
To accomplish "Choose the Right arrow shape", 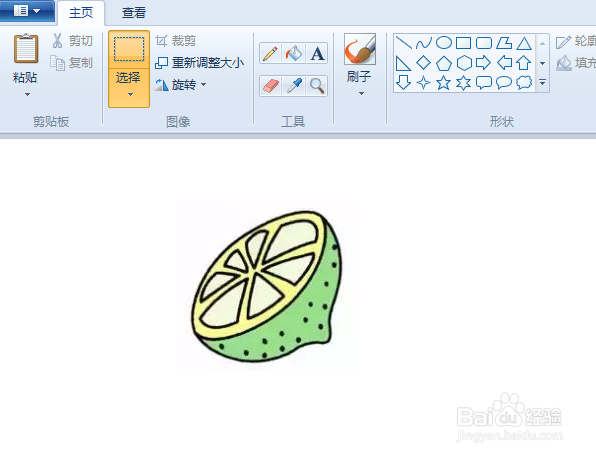I will pyautogui.click(x=483, y=62).
